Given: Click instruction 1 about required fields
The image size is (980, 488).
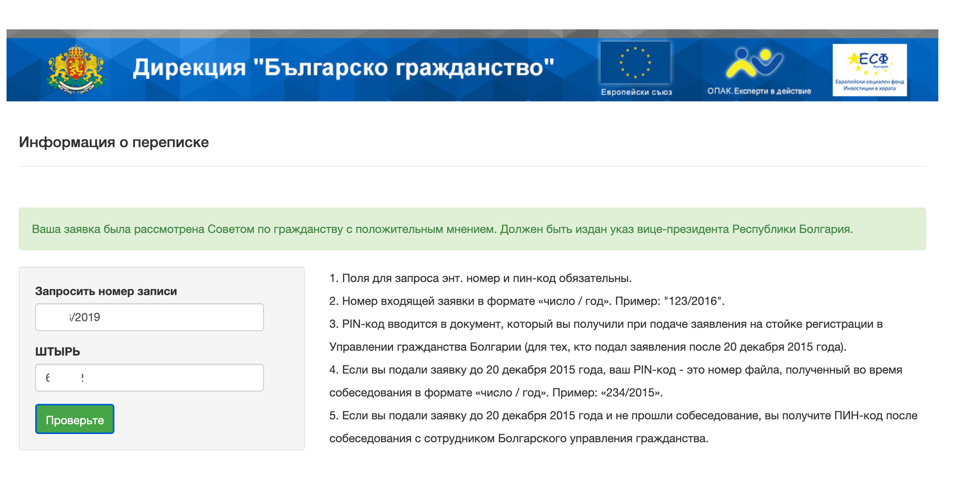Looking at the screenshot, I should pos(480,278).
